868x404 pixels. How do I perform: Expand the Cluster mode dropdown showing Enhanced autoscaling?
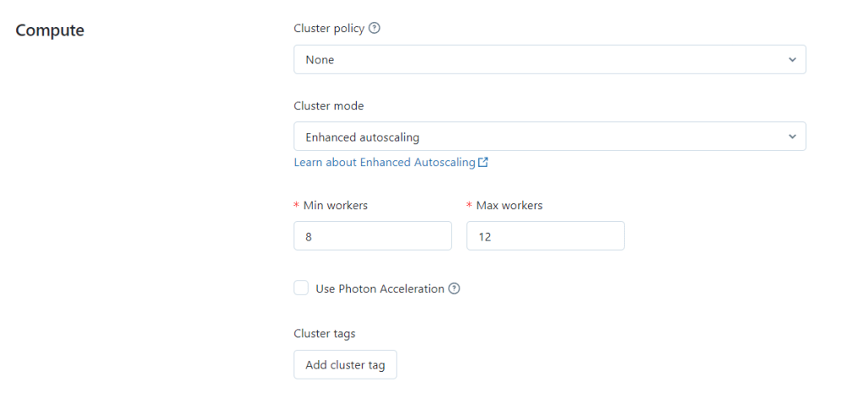click(542, 136)
